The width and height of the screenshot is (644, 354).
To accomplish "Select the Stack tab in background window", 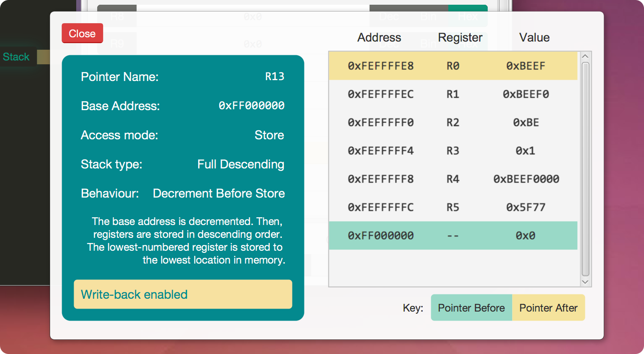I will [x=16, y=57].
